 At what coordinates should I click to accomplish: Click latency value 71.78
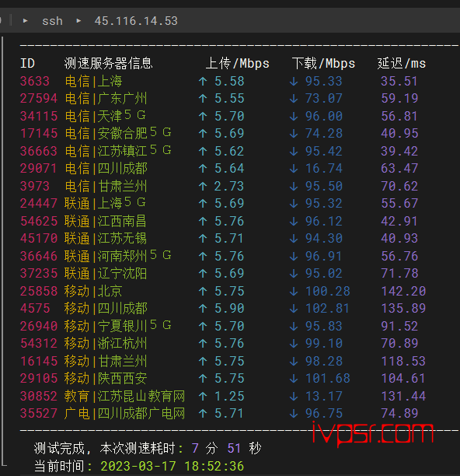(399, 273)
